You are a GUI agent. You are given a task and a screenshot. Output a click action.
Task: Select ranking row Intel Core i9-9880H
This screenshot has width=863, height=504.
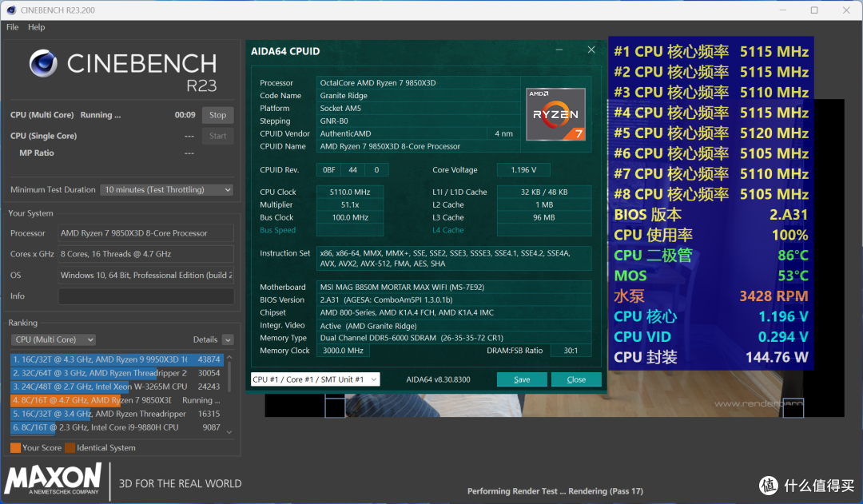117,427
